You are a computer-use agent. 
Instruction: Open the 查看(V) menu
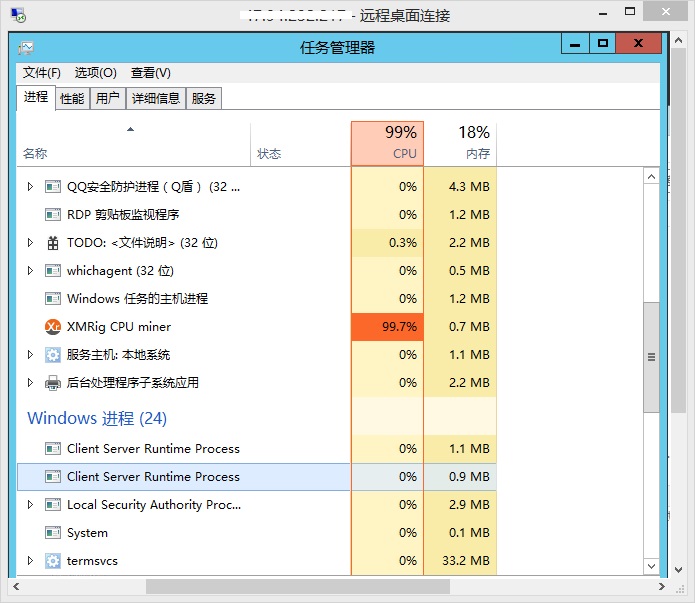tap(151, 72)
